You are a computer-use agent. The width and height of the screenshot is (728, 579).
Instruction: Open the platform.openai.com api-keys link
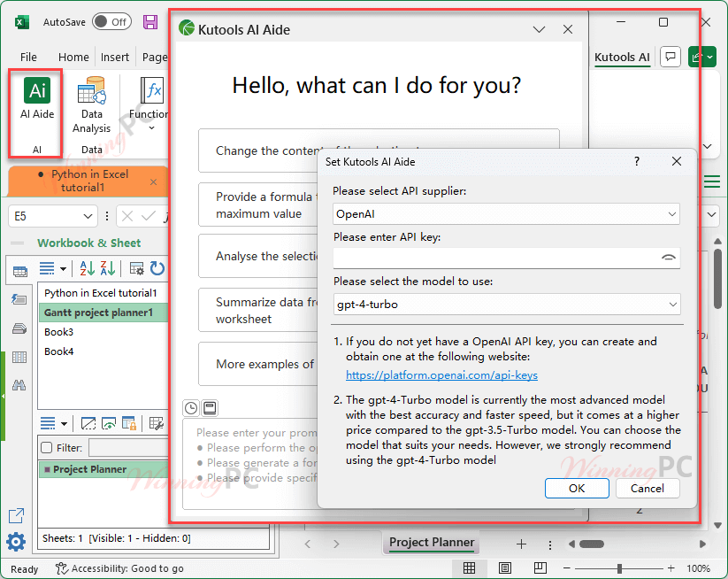(441, 375)
